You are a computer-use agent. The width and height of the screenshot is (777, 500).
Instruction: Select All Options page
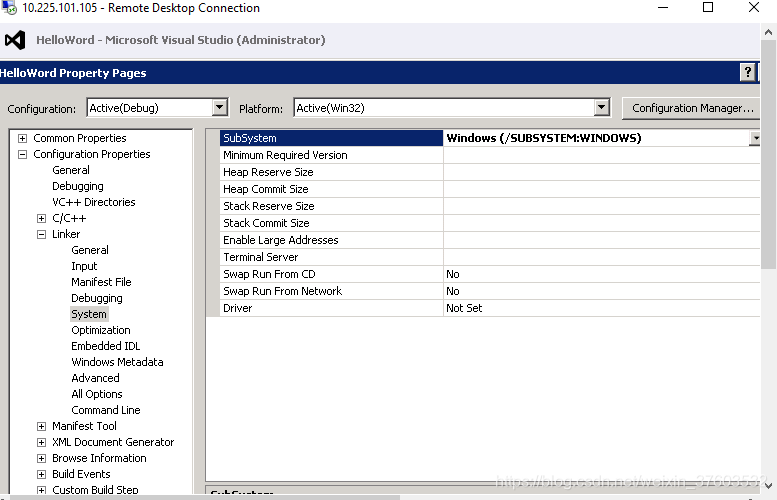pos(97,394)
